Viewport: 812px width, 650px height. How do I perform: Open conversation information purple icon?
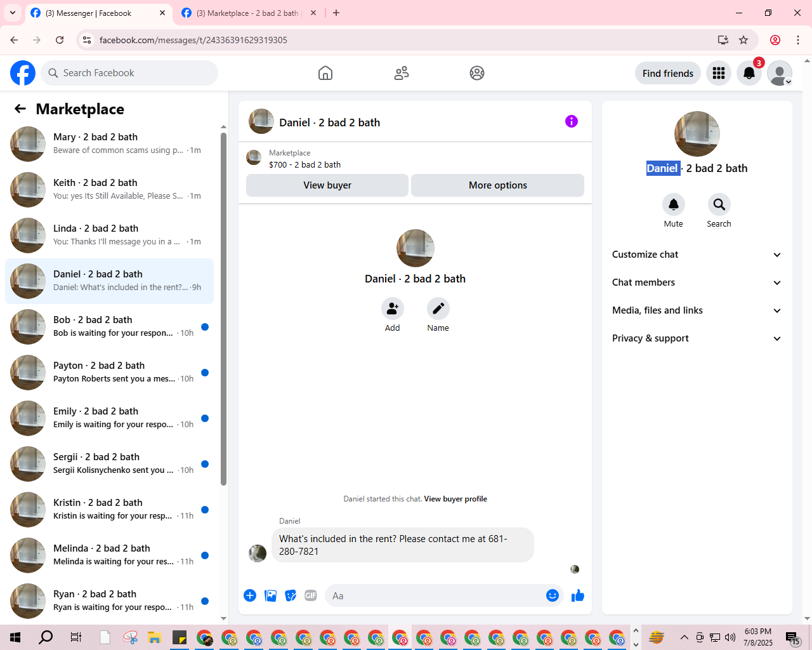572,121
